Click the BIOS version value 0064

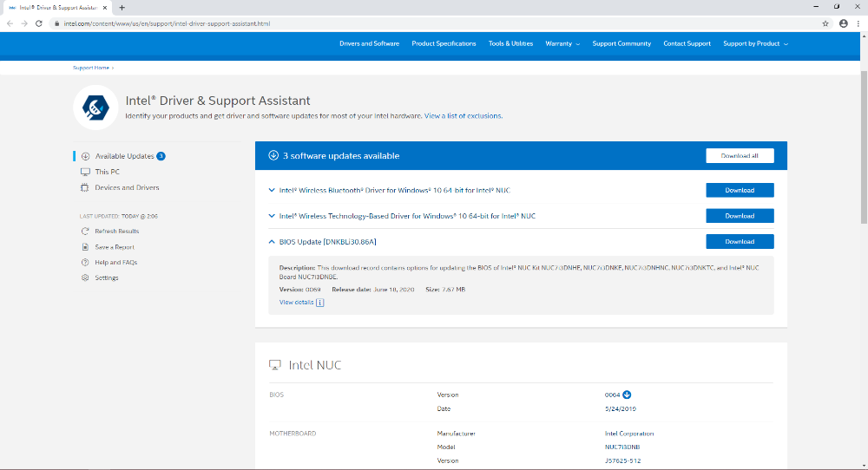(x=612, y=395)
